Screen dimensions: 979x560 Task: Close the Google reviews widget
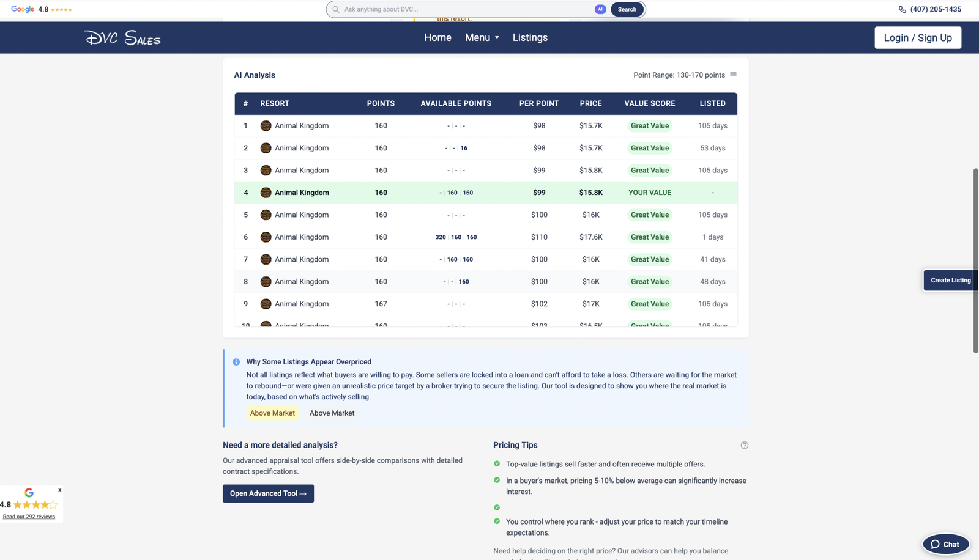point(59,490)
